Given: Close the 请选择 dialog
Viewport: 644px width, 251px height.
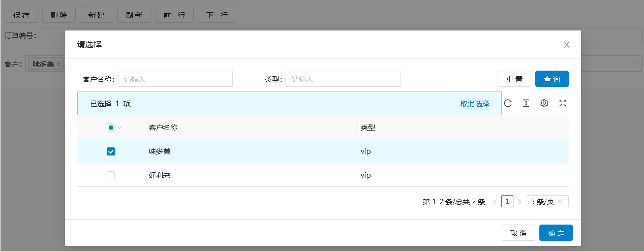Looking at the screenshot, I should click(567, 45).
